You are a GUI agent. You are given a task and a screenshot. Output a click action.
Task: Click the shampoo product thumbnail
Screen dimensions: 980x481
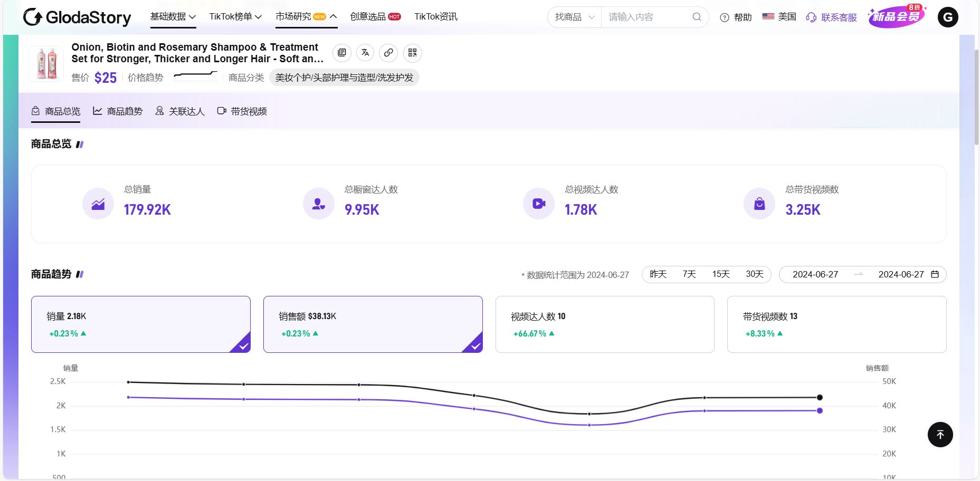tap(46, 63)
